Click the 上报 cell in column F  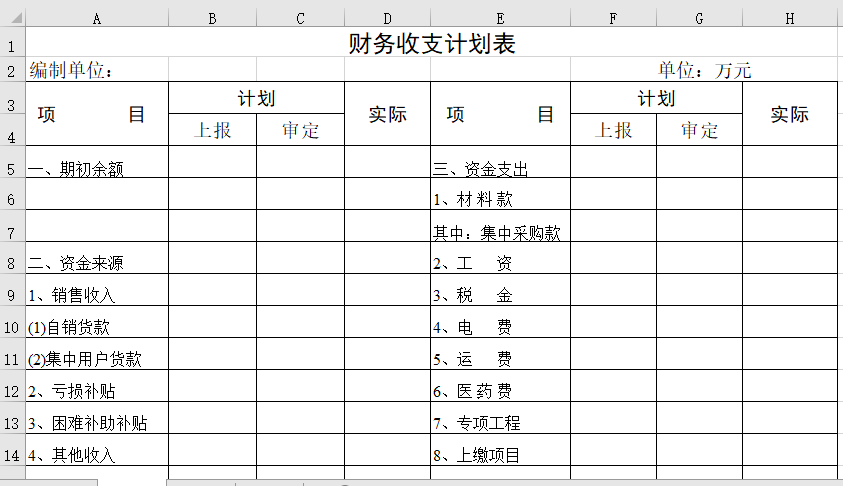click(613, 130)
